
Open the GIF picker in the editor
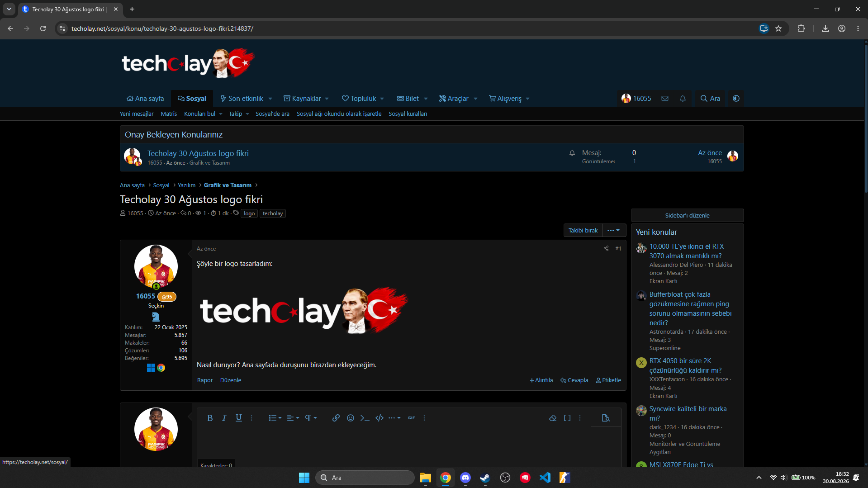pos(412,418)
